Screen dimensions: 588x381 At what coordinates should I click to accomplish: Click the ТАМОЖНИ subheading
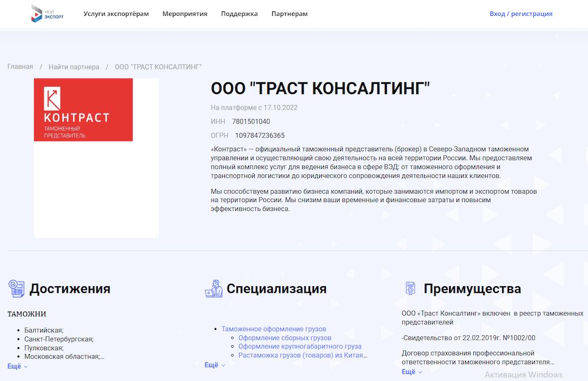pyautogui.click(x=27, y=314)
